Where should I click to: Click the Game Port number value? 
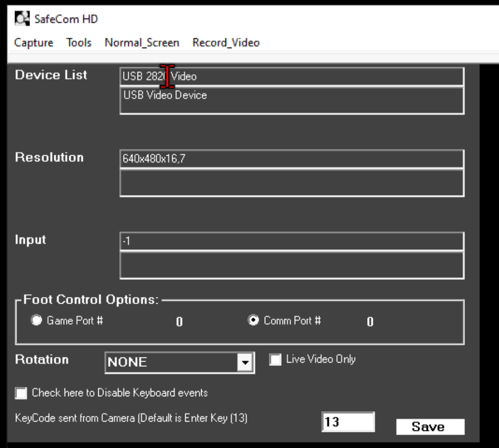tap(179, 322)
